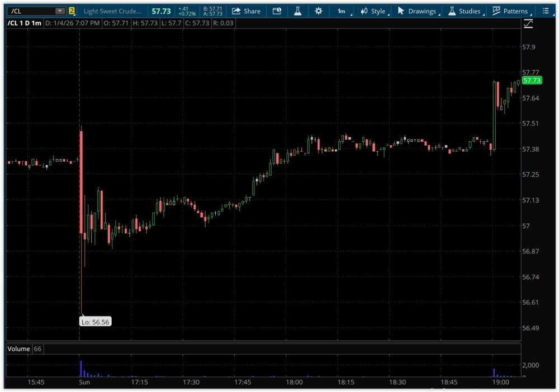This screenshot has width=559, height=392.
Task: Click the chart scale icon above price axis
Action: pos(528,23)
